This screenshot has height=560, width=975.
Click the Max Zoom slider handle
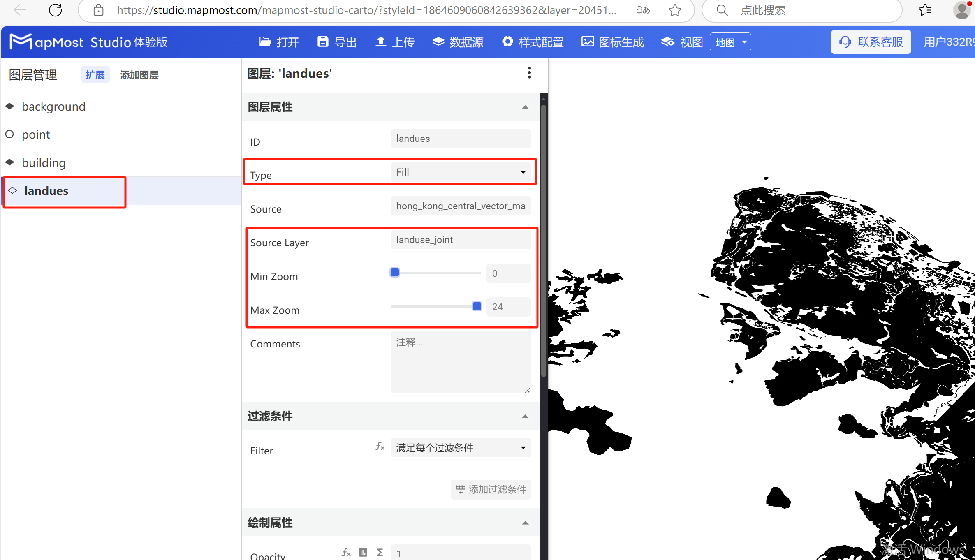477,306
